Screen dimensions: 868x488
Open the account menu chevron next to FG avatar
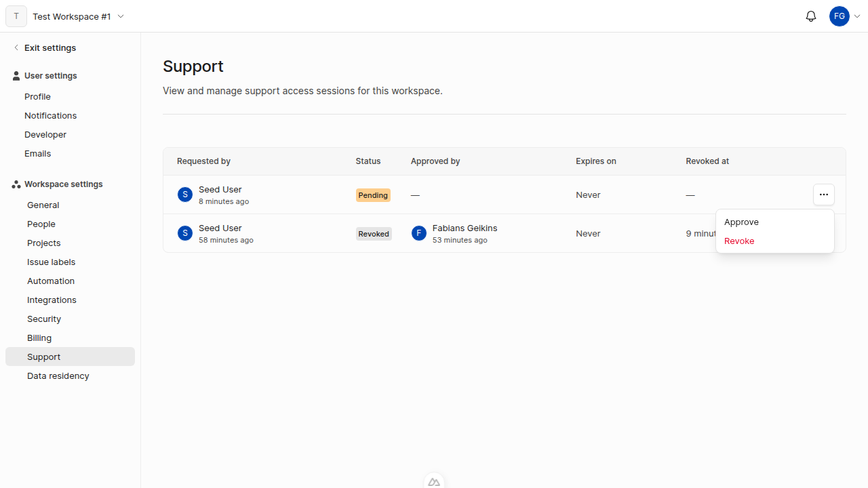pyautogui.click(x=856, y=16)
